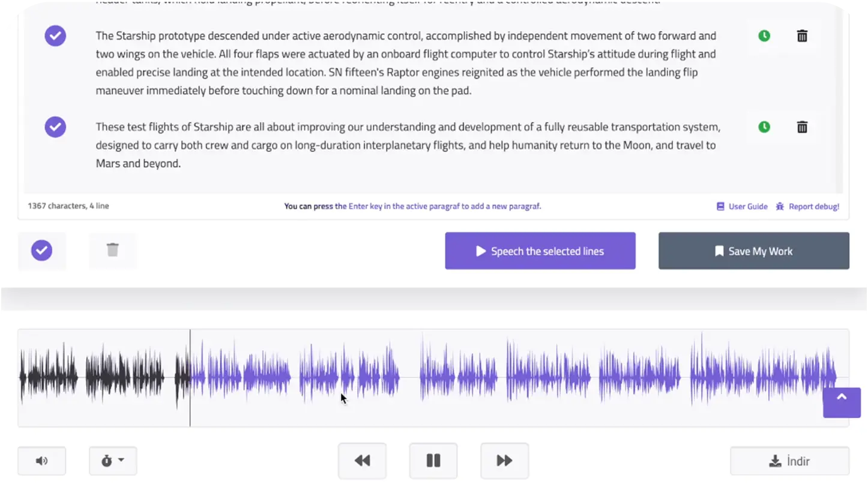The image size is (868, 489).
Task: Open the User Guide link
Action: pyautogui.click(x=742, y=206)
